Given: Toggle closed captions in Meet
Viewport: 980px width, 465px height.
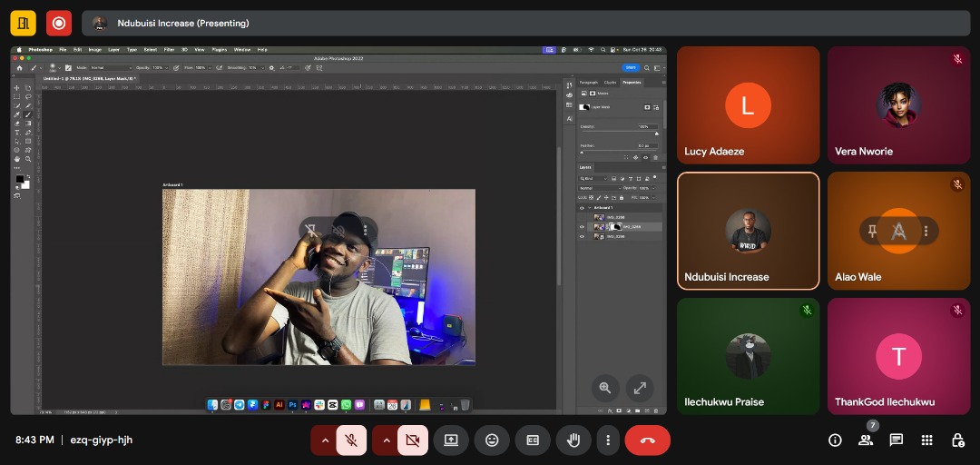Looking at the screenshot, I should (x=533, y=440).
